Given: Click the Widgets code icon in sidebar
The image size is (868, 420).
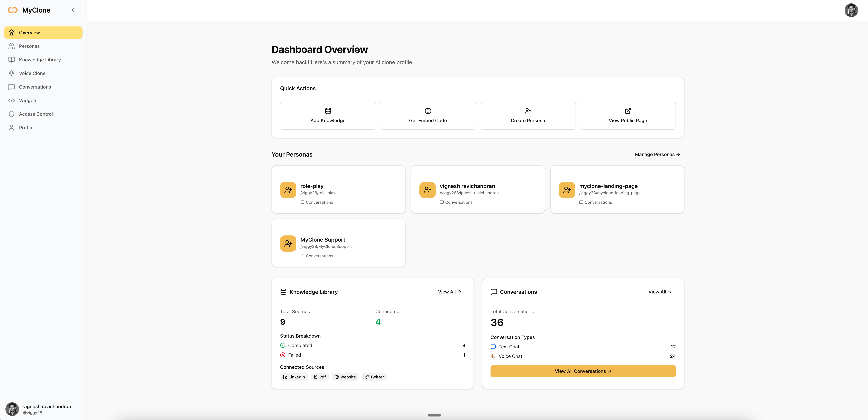Looking at the screenshot, I should (x=11, y=100).
